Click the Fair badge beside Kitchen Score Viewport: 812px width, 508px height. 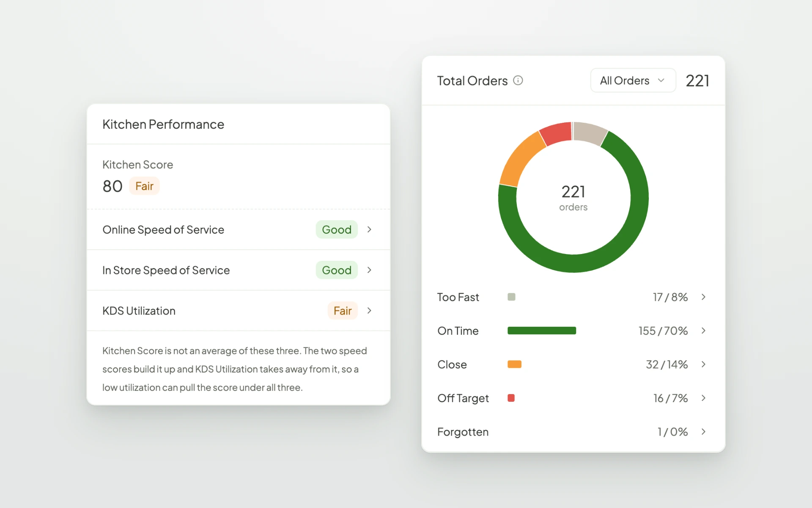coord(144,186)
